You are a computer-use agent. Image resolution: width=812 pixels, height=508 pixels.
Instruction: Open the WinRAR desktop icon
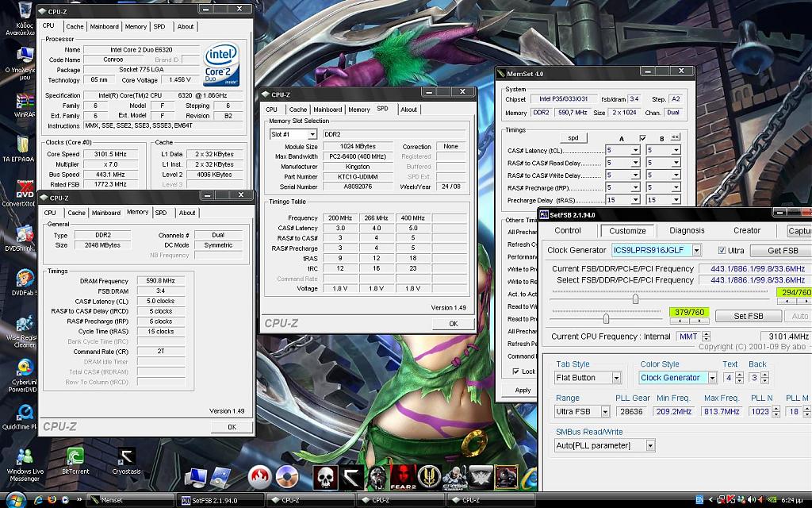(25, 106)
